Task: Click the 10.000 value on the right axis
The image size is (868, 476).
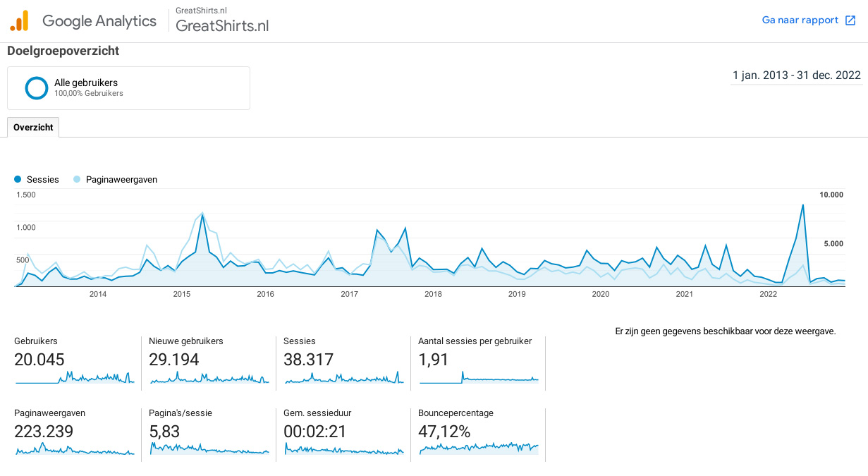Action: [x=831, y=195]
